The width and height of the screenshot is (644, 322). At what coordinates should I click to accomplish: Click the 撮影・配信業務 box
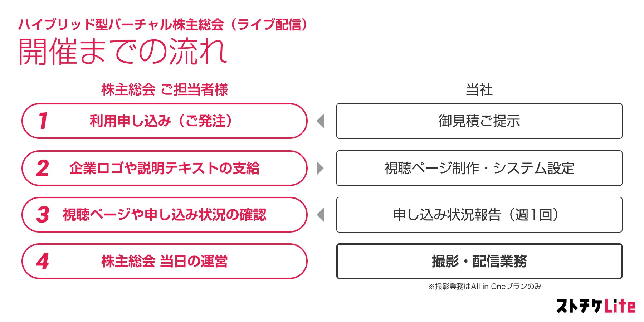click(479, 261)
